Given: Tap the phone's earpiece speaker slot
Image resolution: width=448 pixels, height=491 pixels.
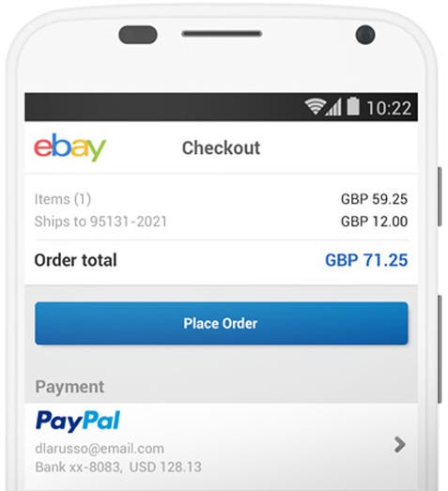Looking at the screenshot, I should point(222,34).
